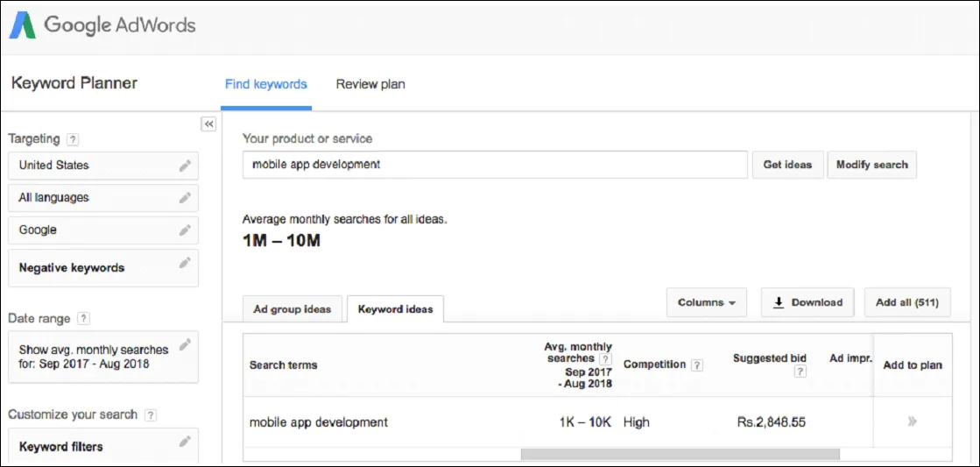Viewport: 980px width, 467px height.
Task: Click the Modify search button
Action: click(x=872, y=165)
